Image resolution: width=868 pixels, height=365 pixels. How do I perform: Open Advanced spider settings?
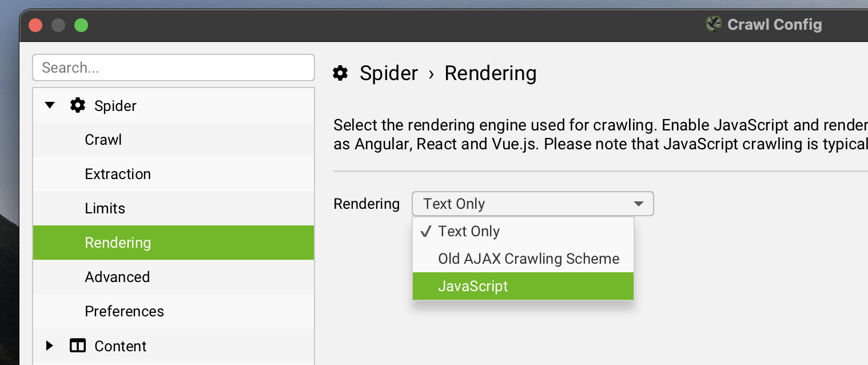117,277
